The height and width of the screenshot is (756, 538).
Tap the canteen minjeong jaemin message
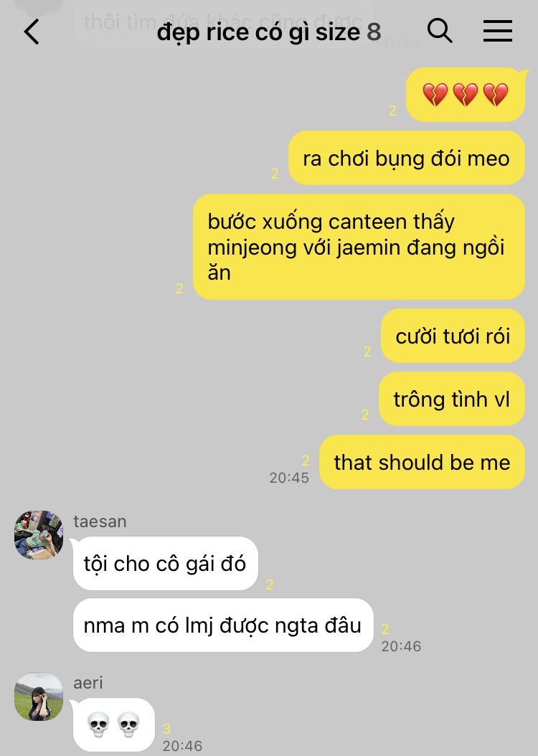[x=359, y=247]
